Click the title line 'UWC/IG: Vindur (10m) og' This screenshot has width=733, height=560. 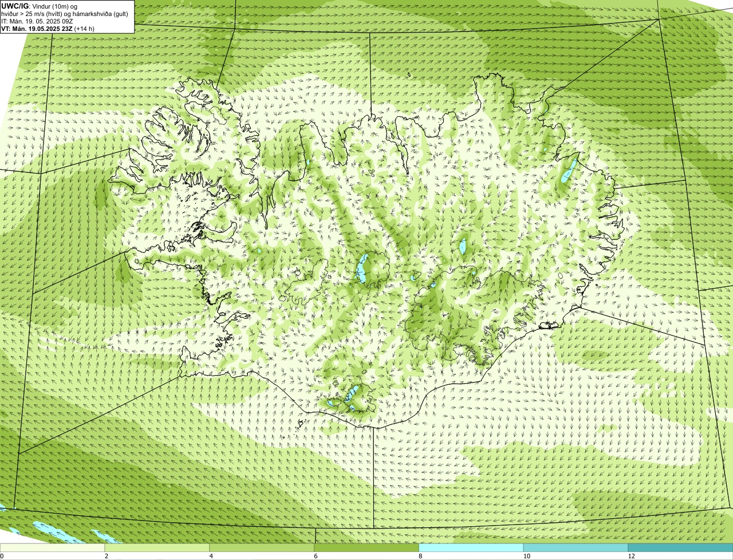click(x=40, y=6)
